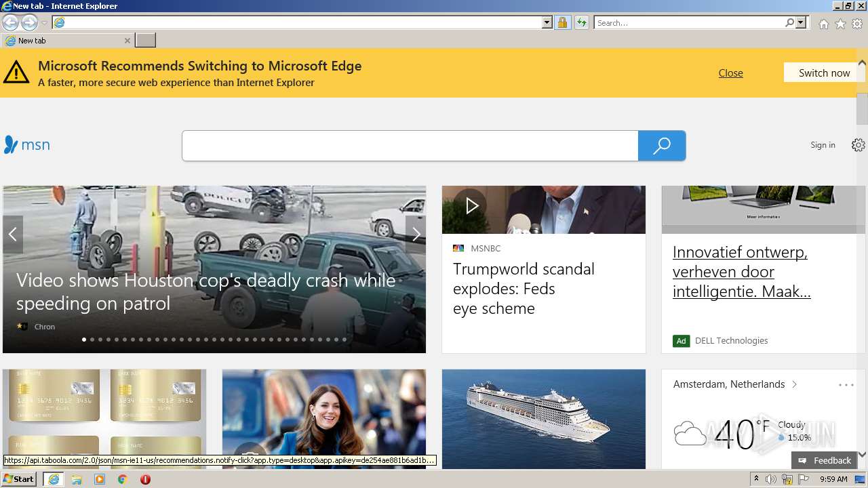Open the Innovatief ontwerp Dell ad link
Image resolution: width=868 pixels, height=488 pixels.
click(741, 272)
